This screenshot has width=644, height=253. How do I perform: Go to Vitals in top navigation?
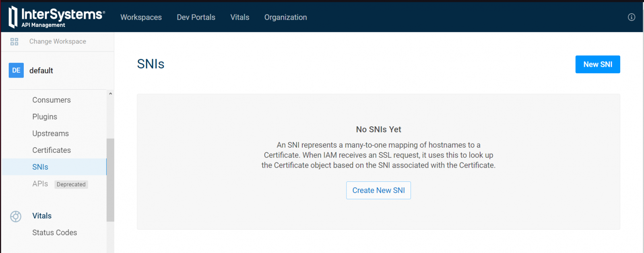[x=239, y=17]
